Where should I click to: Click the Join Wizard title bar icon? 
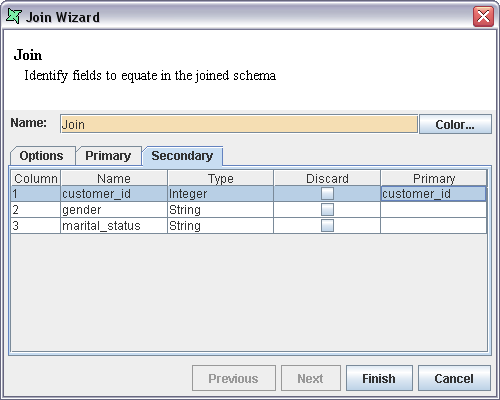pos(13,16)
